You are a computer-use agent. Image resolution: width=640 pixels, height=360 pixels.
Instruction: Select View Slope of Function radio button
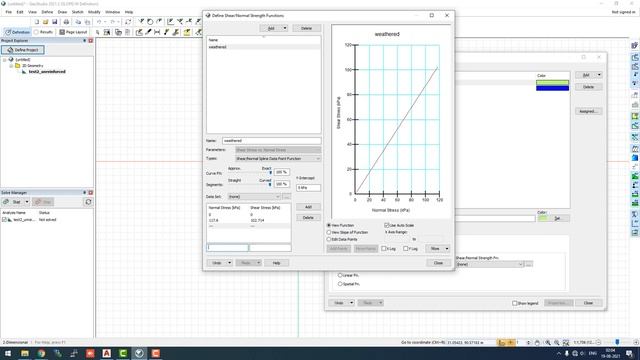pyautogui.click(x=329, y=232)
